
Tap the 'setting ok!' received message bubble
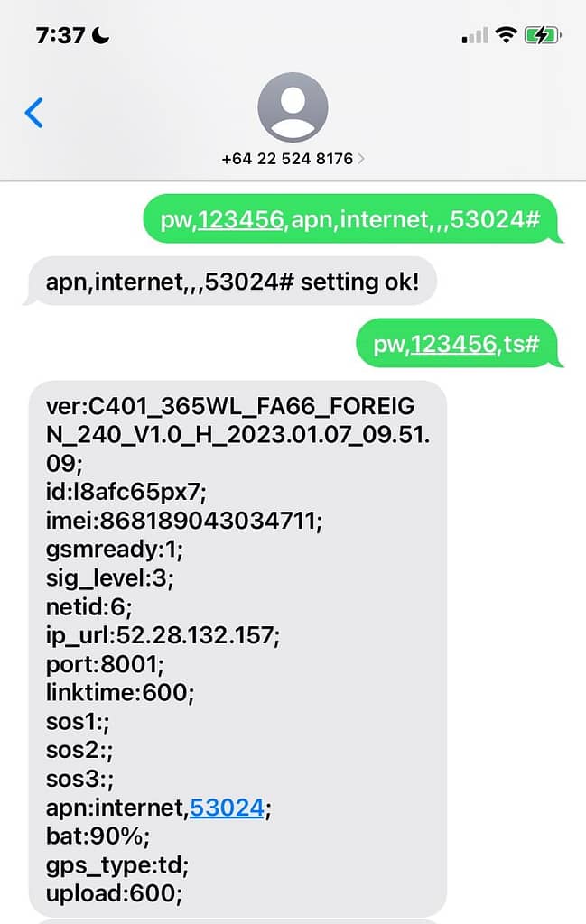coord(232,282)
